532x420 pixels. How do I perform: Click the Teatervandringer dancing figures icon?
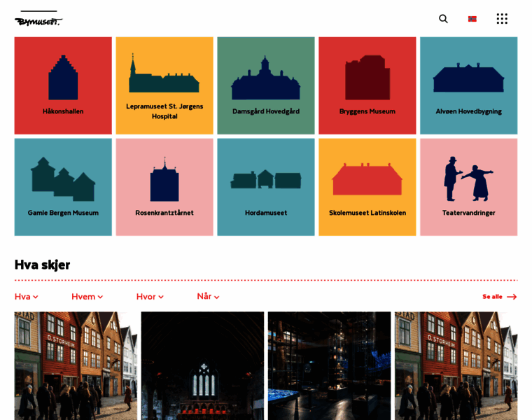click(x=468, y=178)
